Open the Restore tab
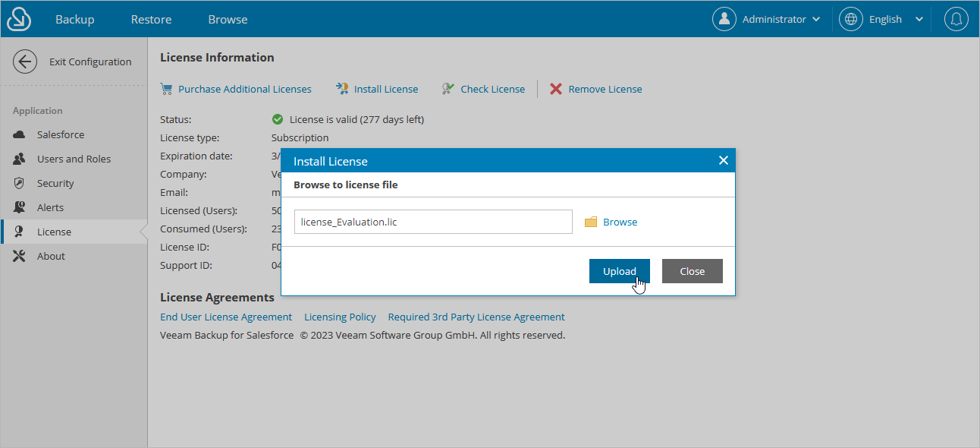This screenshot has height=448, width=980. (151, 20)
